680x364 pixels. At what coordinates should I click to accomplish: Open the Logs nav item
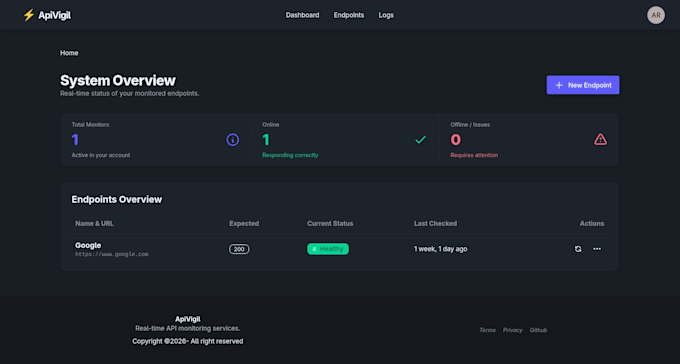(386, 15)
